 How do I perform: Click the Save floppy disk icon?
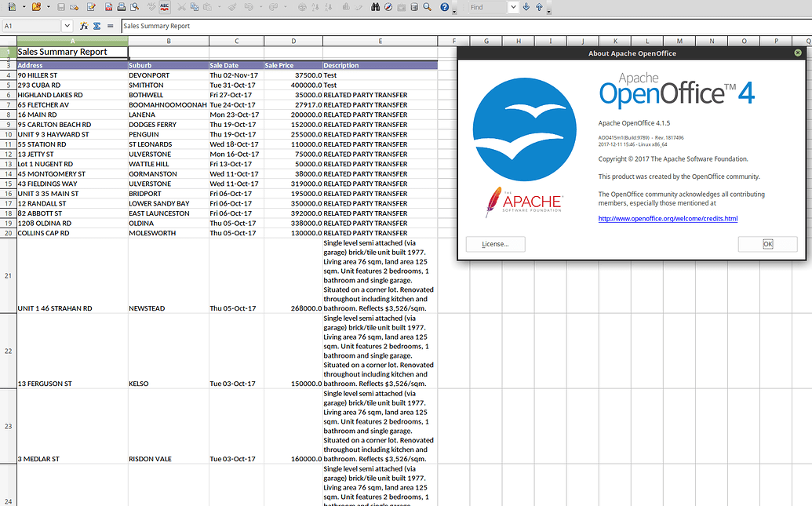61,7
